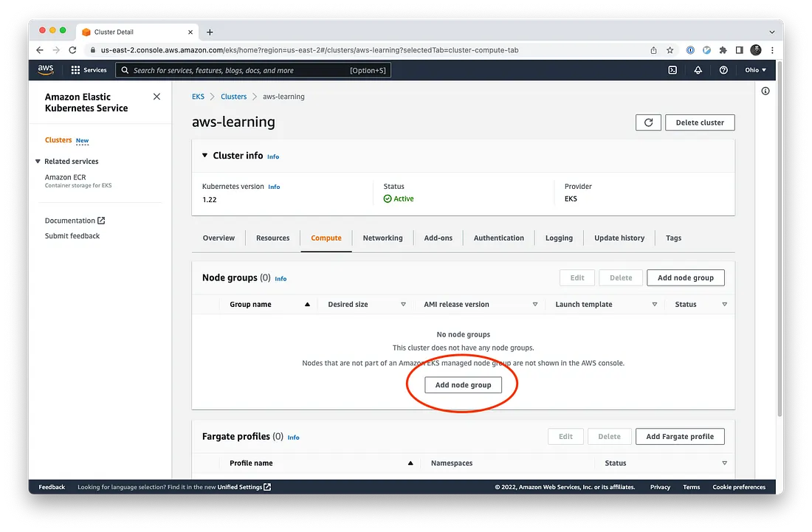Switch to the Overview tab
Viewport: 812px width, 532px height.
[219, 238]
